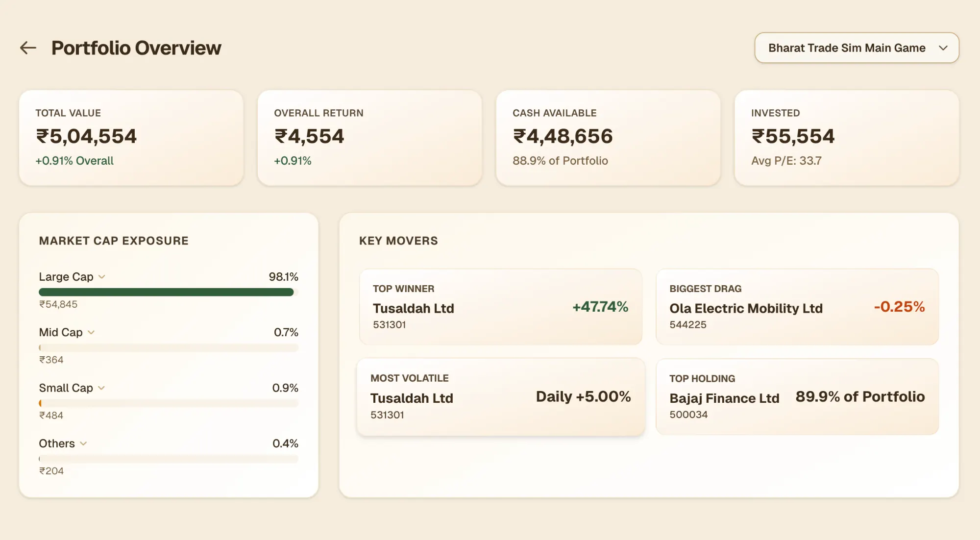Click the Small Cap exposure bar
The image size is (980, 540).
tap(168, 403)
